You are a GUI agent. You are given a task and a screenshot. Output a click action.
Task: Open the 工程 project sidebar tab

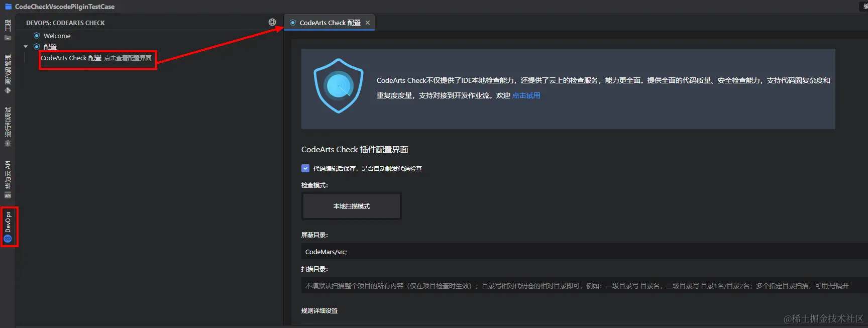pyautogui.click(x=8, y=30)
